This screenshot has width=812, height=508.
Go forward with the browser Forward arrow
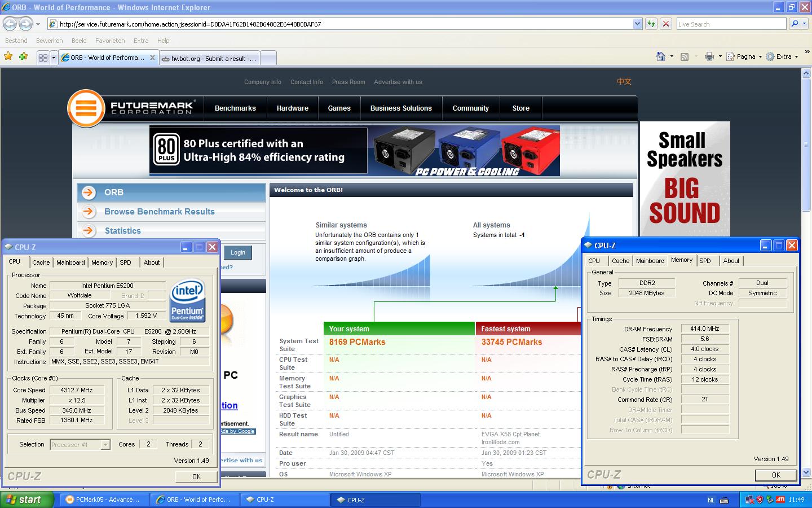tap(25, 24)
